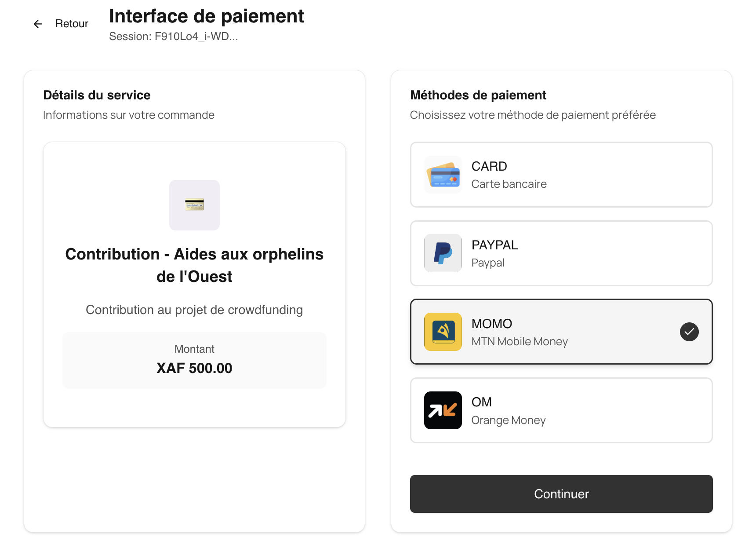Click the credit card icon beside CARD

(443, 175)
